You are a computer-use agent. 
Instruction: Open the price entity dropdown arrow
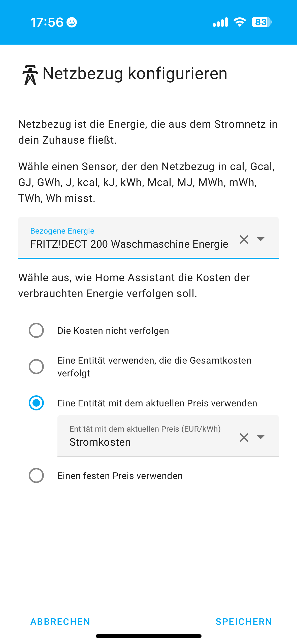[x=260, y=437]
